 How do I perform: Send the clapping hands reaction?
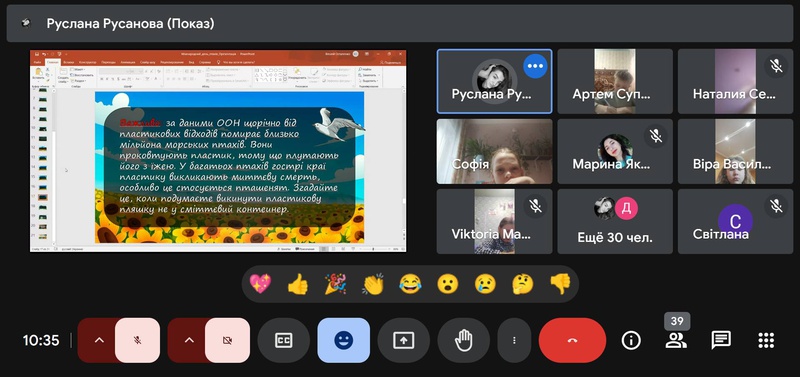coord(372,284)
